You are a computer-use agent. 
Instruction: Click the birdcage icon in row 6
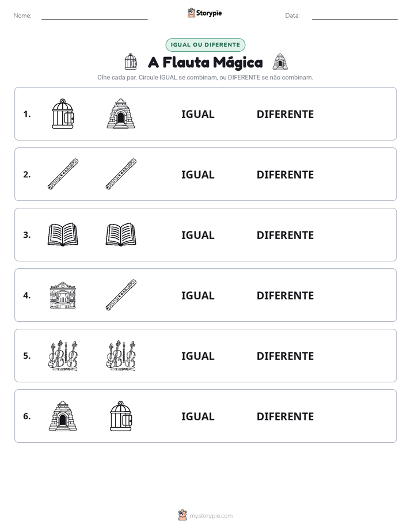(x=121, y=416)
